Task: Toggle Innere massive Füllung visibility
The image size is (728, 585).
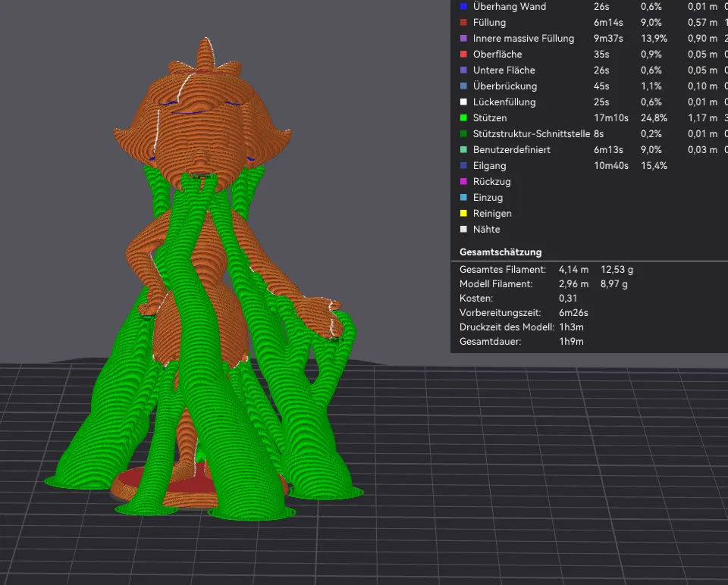Action: (x=523, y=38)
